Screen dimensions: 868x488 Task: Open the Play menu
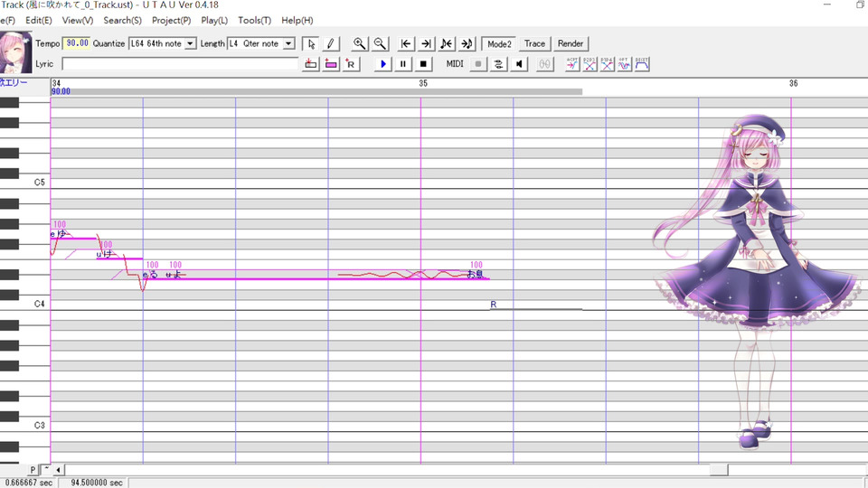click(x=214, y=21)
